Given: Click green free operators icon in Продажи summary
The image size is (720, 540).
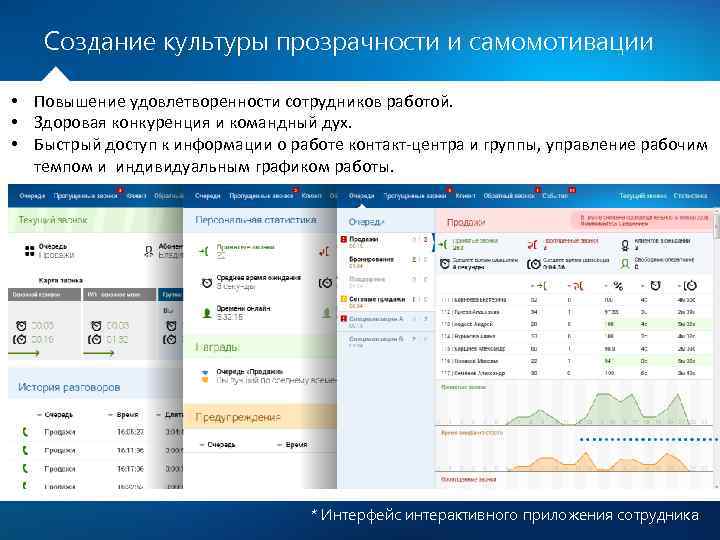Looking at the screenshot, I should coord(624,264).
